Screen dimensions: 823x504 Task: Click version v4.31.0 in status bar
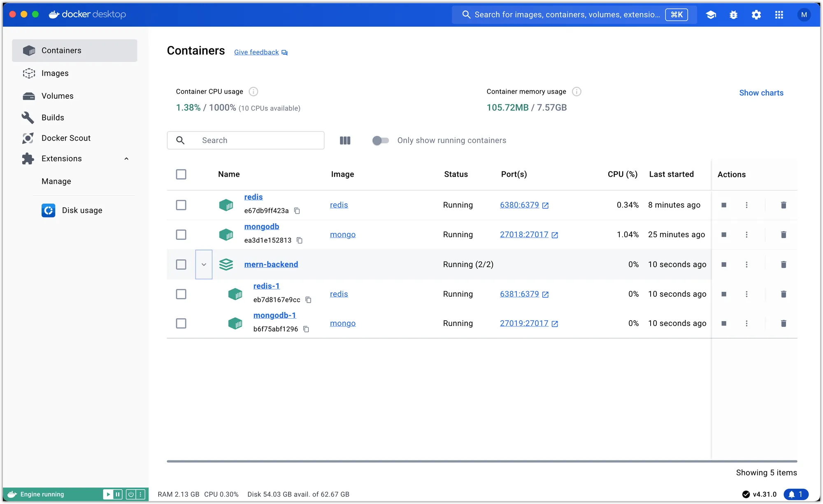coord(760,494)
